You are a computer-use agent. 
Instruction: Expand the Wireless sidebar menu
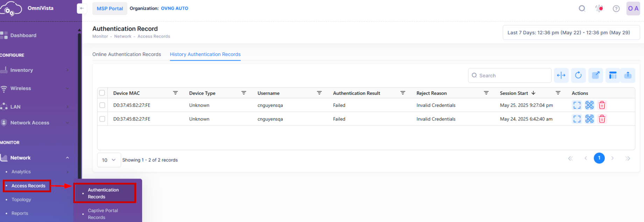[x=35, y=89]
